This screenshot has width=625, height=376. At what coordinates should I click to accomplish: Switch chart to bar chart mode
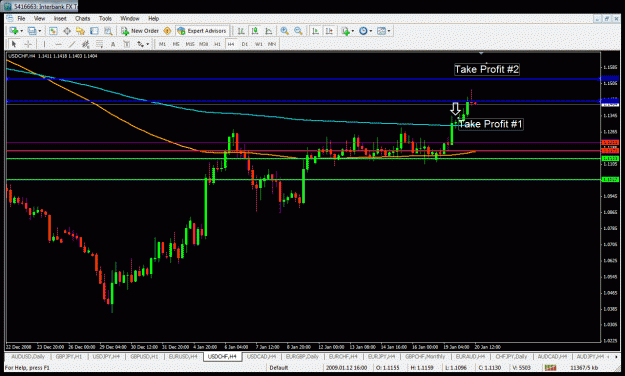(241, 31)
